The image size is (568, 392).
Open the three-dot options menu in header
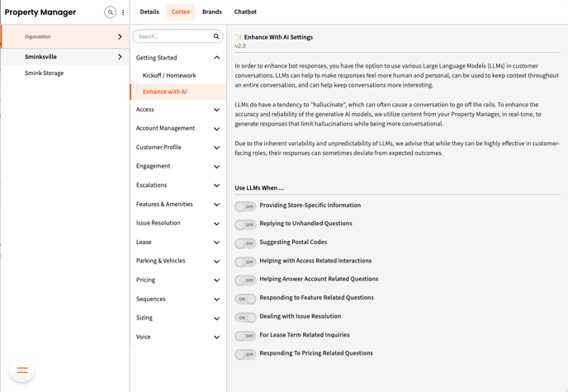pyautogui.click(x=123, y=12)
